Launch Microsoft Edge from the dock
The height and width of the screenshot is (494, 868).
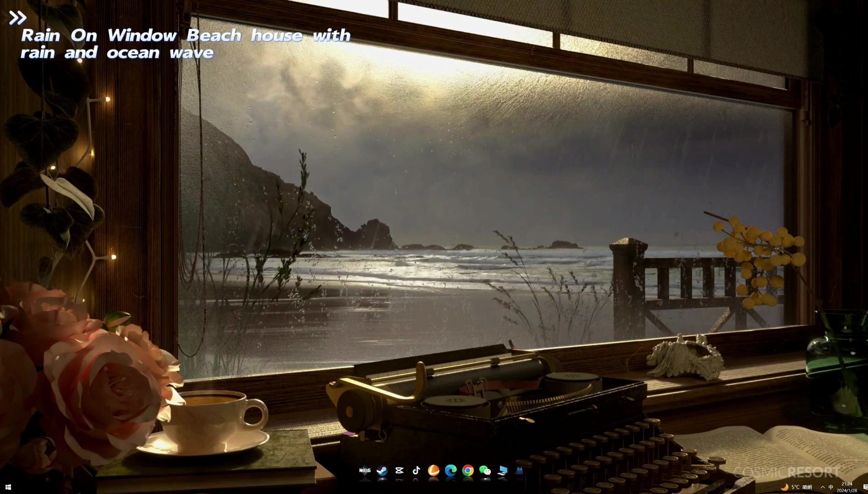click(451, 470)
